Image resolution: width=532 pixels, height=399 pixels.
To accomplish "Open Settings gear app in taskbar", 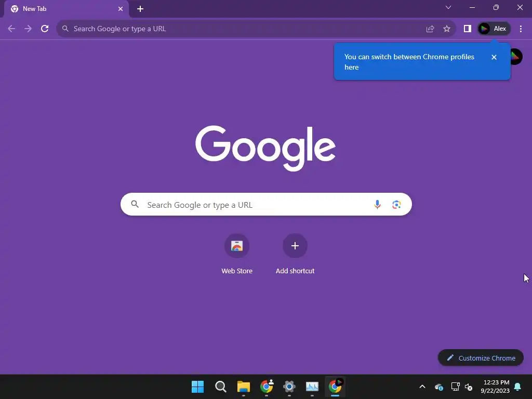I will click(x=289, y=387).
